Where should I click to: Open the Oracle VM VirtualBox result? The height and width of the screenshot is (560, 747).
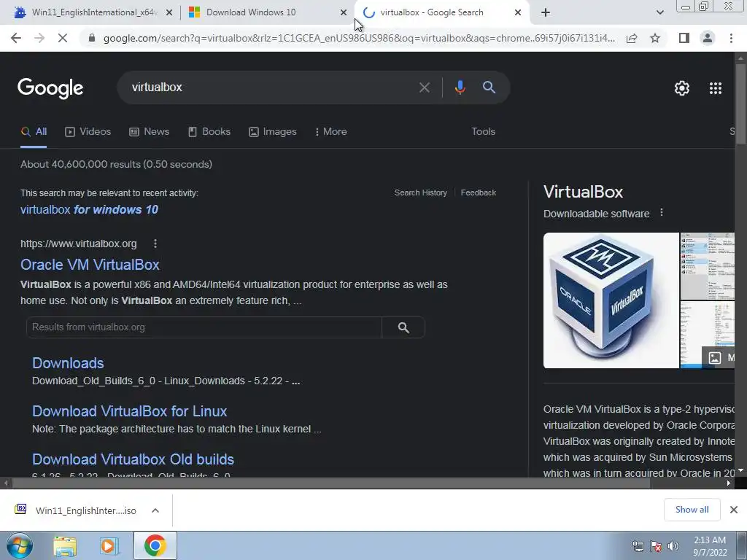[90, 265]
